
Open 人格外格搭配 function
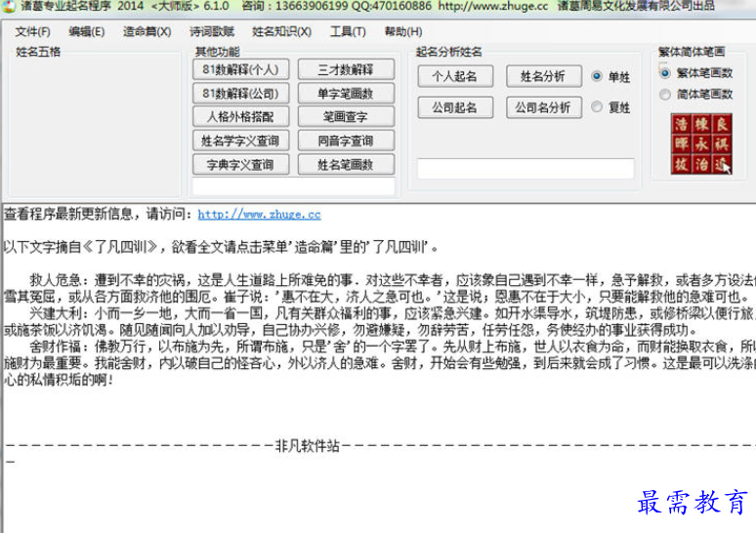(240, 116)
